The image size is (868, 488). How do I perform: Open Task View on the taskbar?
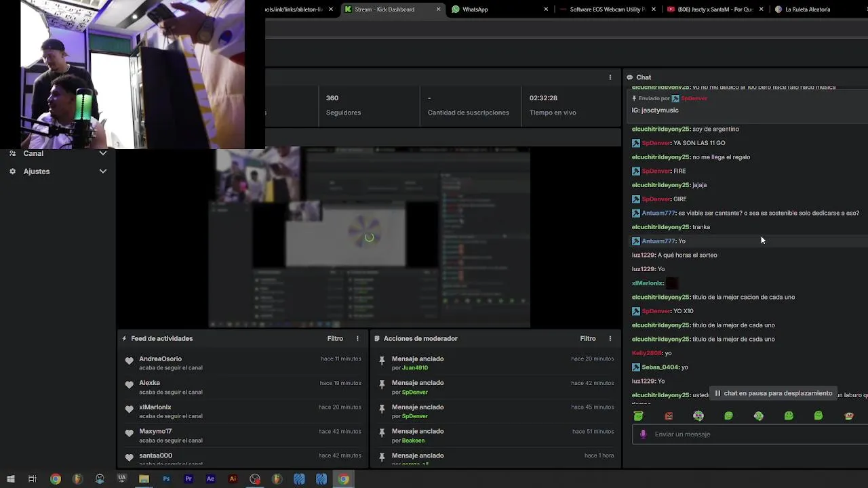pyautogui.click(x=33, y=479)
